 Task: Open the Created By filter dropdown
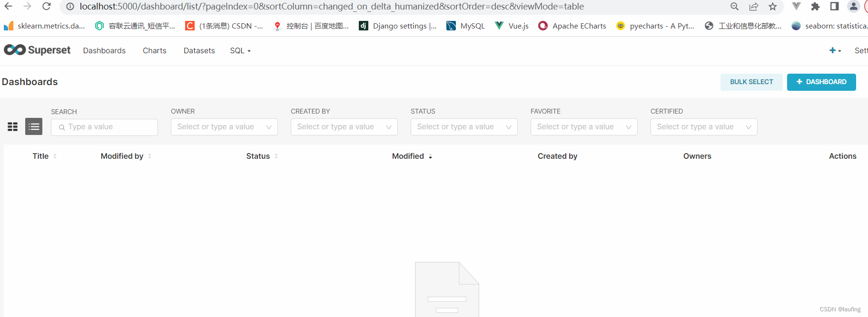344,127
